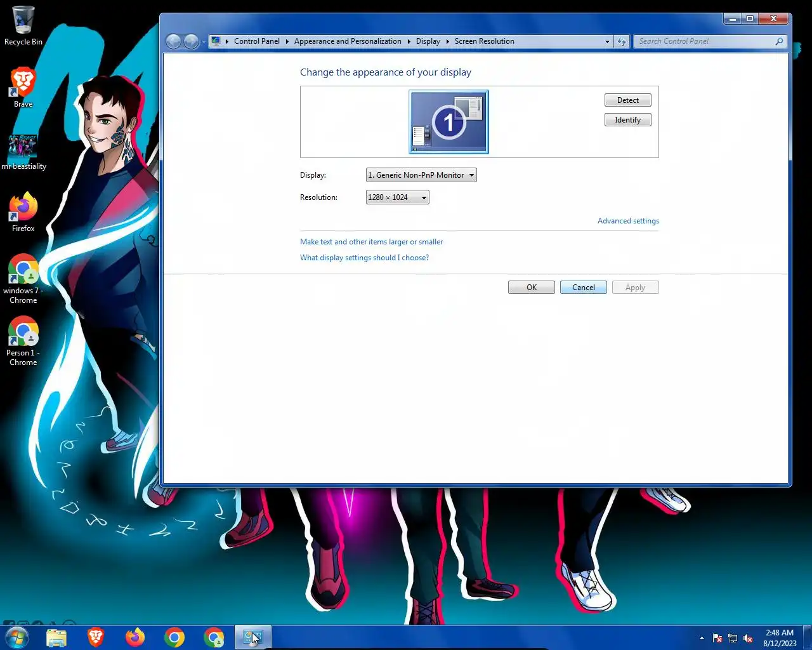
Task: Show hidden icons in the system tray
Action: click(702, 638)
